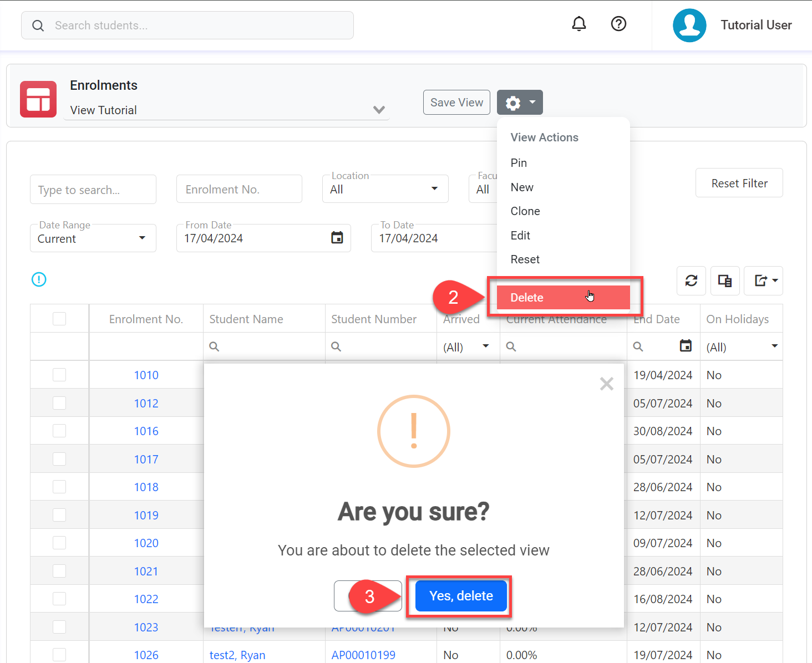Sort by On Holidays column header
Screen dimensions: 812x663
742,319
